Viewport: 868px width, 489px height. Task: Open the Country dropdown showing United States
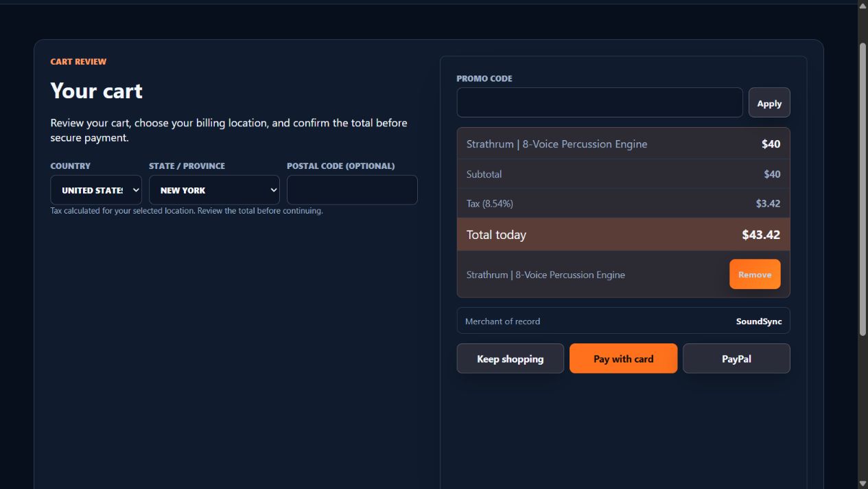point(96,190)
